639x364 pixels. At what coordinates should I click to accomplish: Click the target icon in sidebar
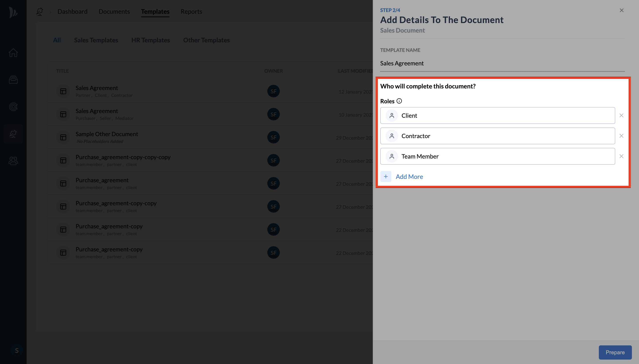(x=13, y=107)
